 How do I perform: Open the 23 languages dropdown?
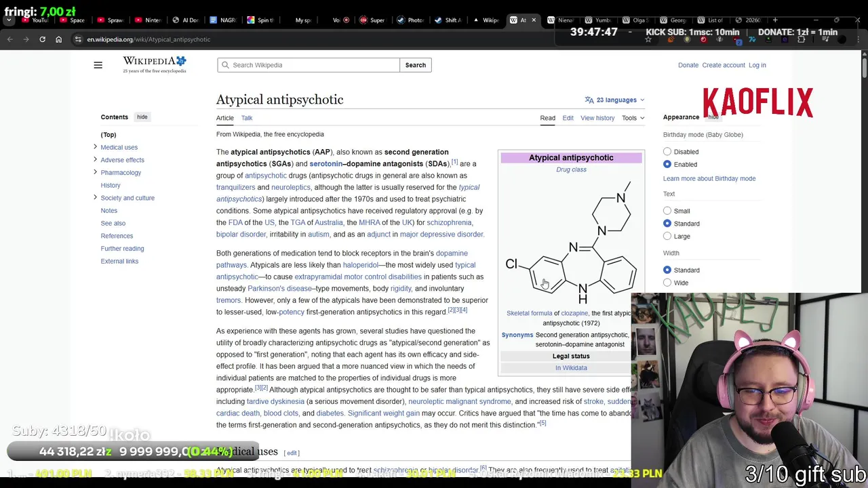point(615,100)
